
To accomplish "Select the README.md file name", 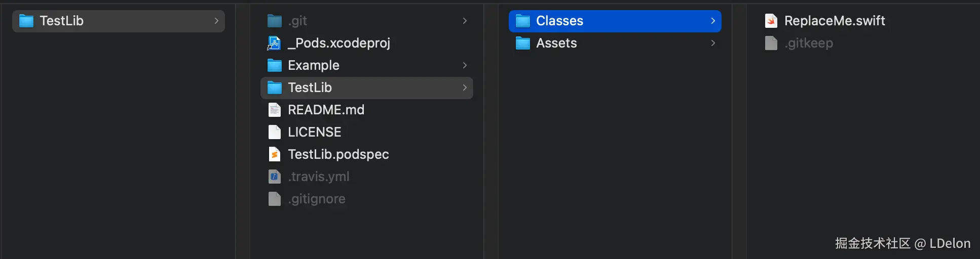I will 326,110.
